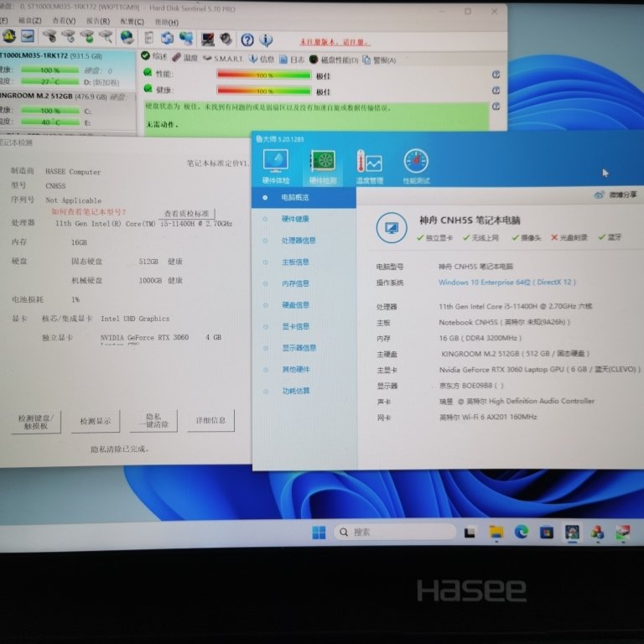Open Task View from the taskbar
This screenshot has height=644, width=644.
pos(470,532)
